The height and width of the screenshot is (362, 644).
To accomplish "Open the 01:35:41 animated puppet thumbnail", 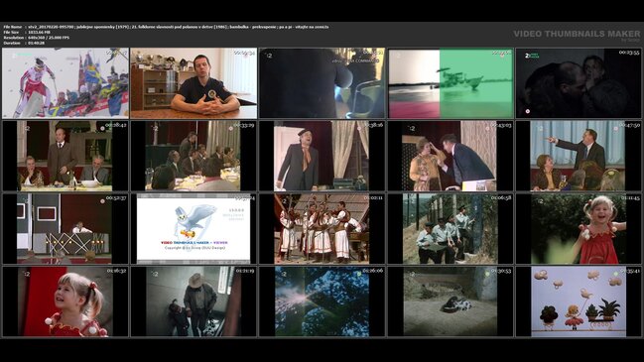I will pos(579,302).
